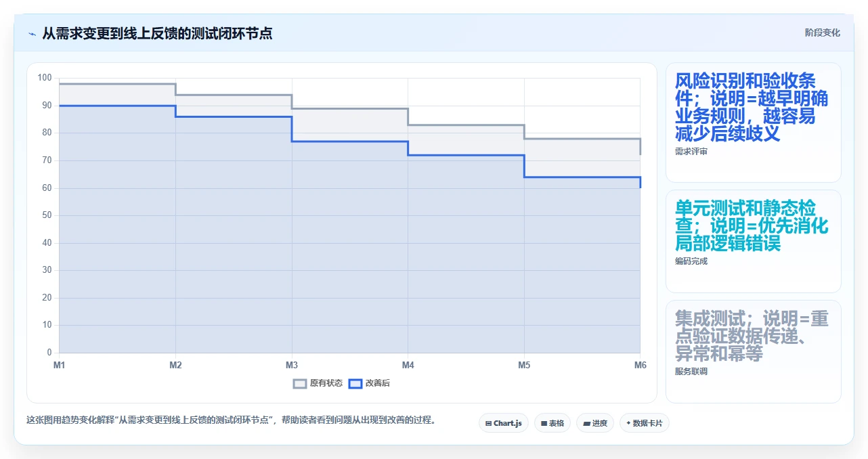Image resolution: width=868 pixels, height=459 pixels.
Task: Click the M3 axis label
Action: click(292, 366)
